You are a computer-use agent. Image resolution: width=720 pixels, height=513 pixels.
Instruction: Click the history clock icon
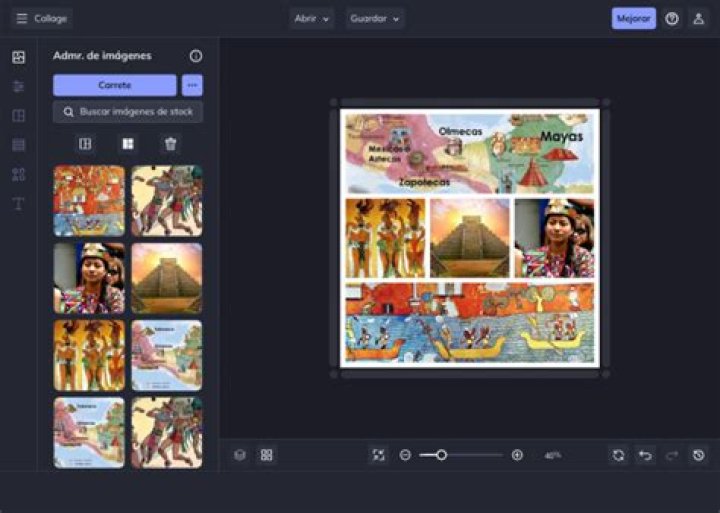[x=698, y=455]
